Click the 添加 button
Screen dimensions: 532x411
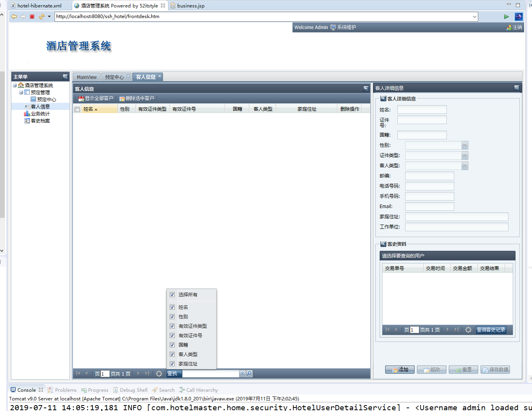click(x=400, y=369)
